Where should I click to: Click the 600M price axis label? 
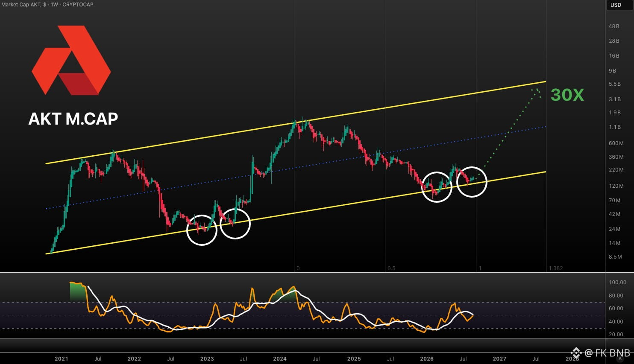pos(616,143)
